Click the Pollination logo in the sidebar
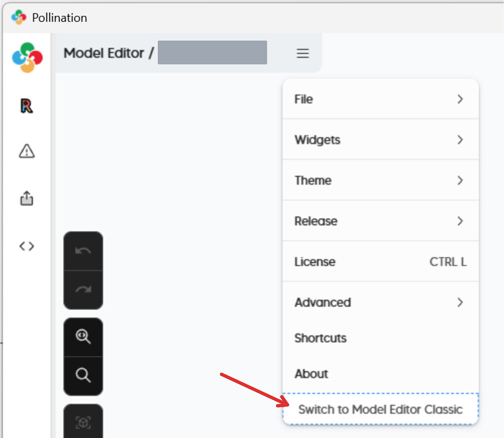 [27, 57]
